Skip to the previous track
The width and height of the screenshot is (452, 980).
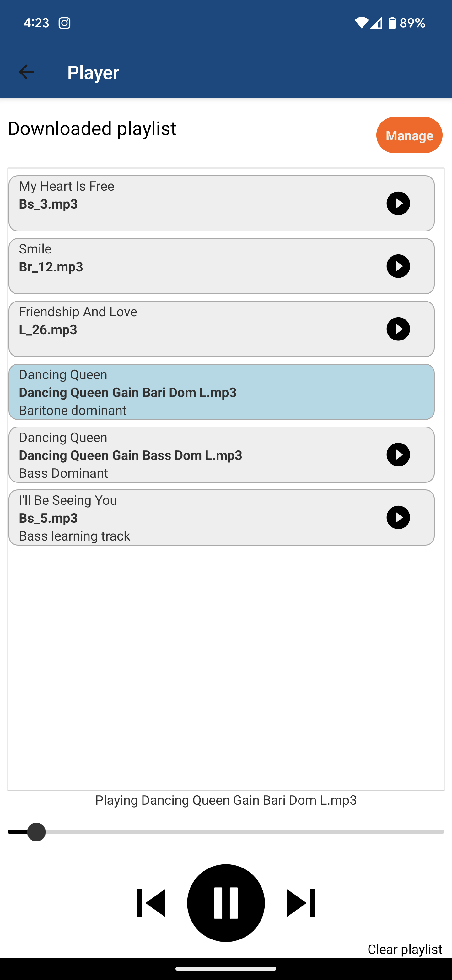151,903
